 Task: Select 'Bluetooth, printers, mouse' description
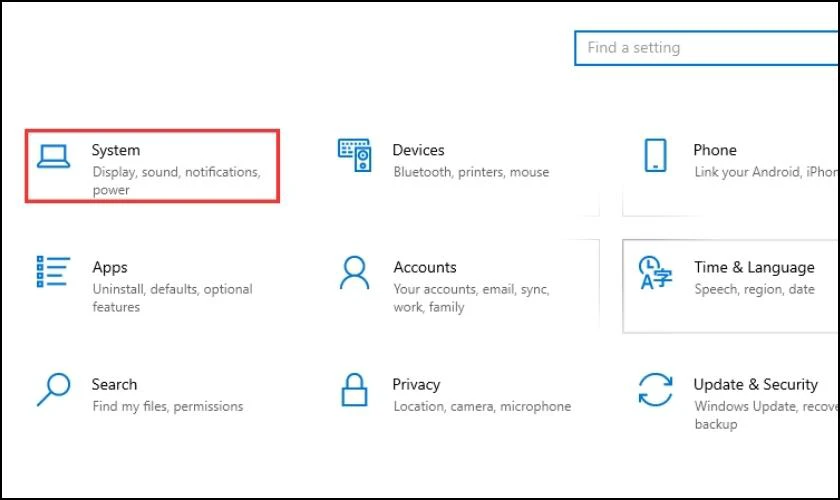471,172
